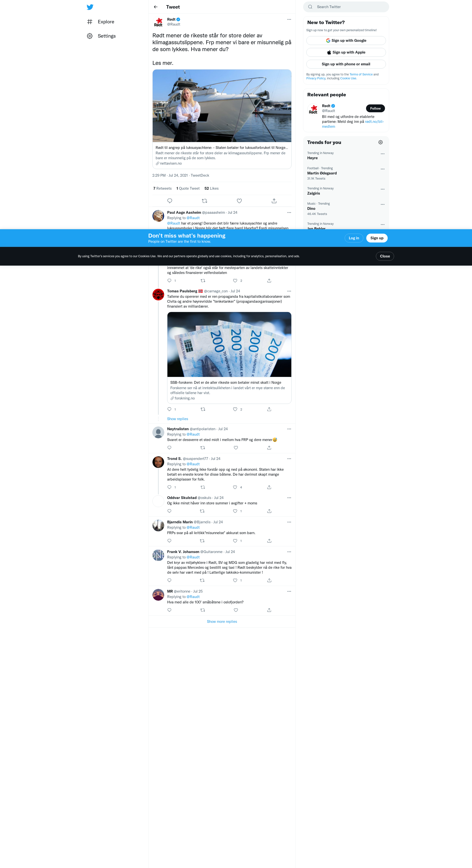Reply to MR's tweet

169,610
